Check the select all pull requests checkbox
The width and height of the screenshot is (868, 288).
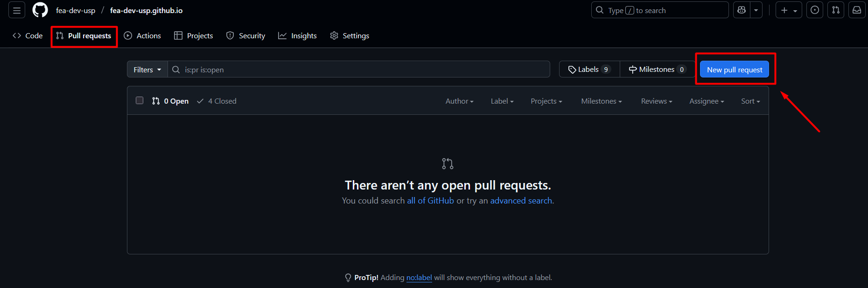tap(140, 100)
